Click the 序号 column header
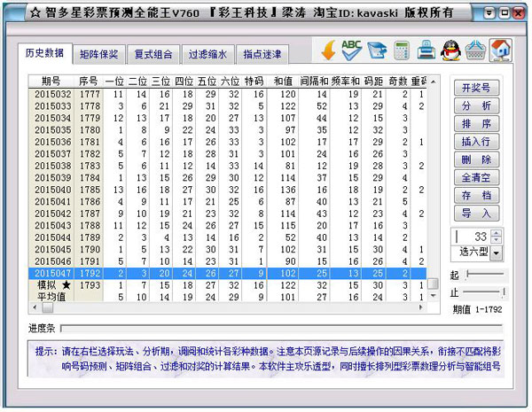Image resolution: width=532 pixels, height=412 pixels. click(x=89, y=82)
